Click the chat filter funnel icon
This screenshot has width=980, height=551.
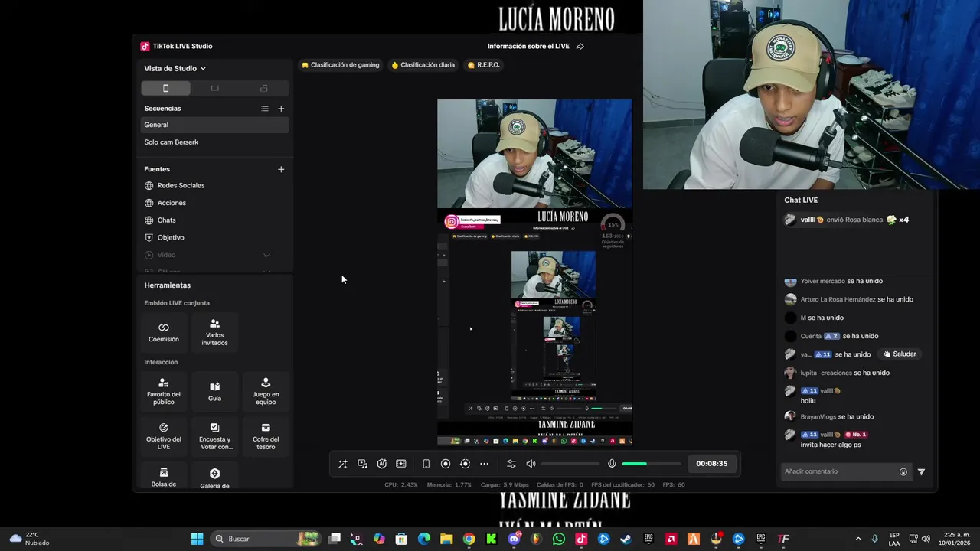point(921,472)
